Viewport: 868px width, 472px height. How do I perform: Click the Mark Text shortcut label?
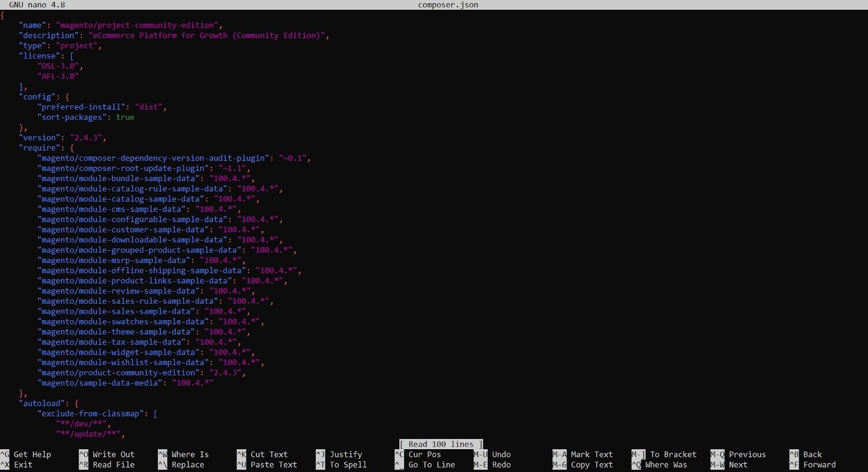point(592,455)
